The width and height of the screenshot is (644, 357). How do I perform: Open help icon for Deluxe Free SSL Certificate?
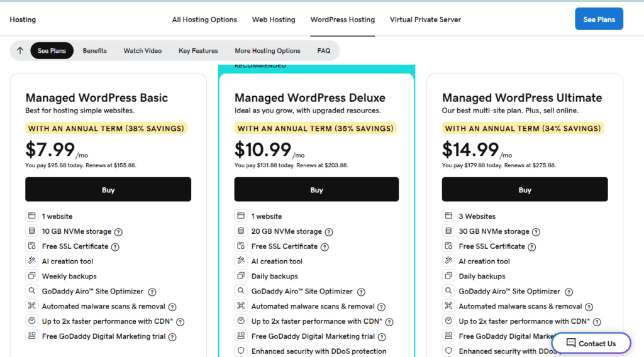[x=325, y=247]
